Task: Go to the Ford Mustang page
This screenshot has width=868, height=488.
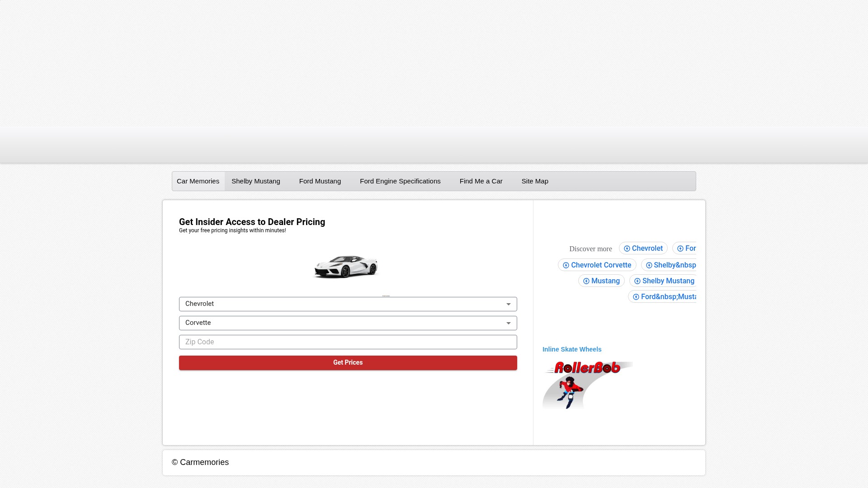Action: (x=320, y=181)
